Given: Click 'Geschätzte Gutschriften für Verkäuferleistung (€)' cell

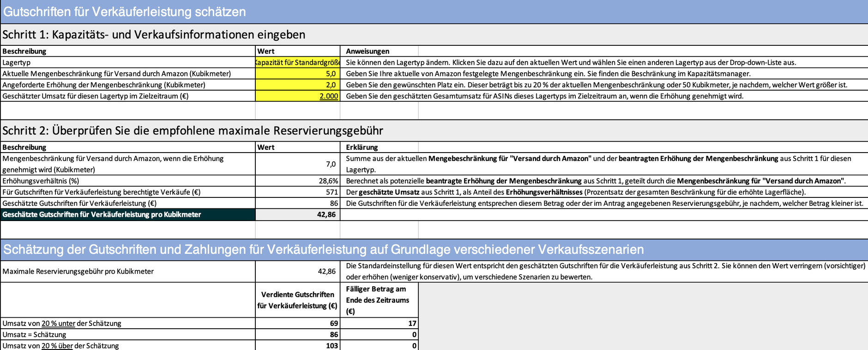Looking at the screenshot, I should (x=128, y=203).
